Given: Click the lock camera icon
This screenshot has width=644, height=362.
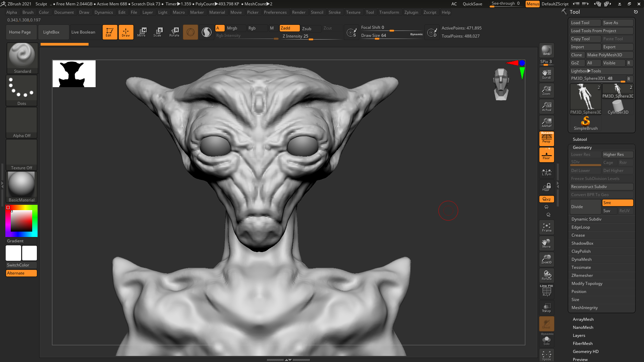Looking at the screenshot, I should click(x=546, y=187).
